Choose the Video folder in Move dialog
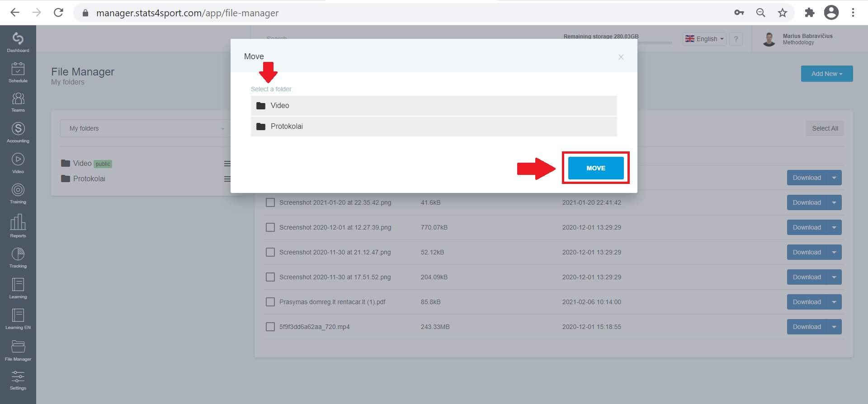This screenshot has height=404, width=868. pyautogui.click(x=434, y=106)
